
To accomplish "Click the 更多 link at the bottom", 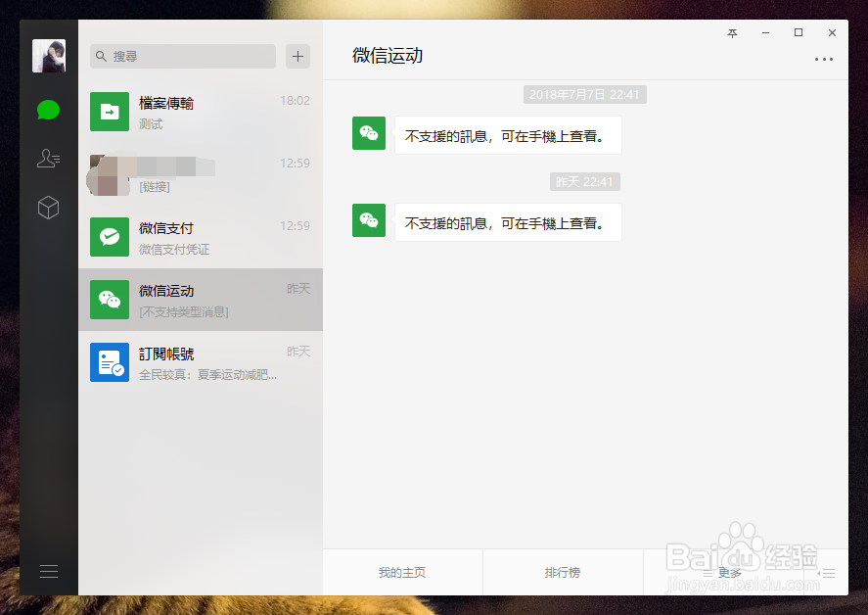I will coord(730,573).
